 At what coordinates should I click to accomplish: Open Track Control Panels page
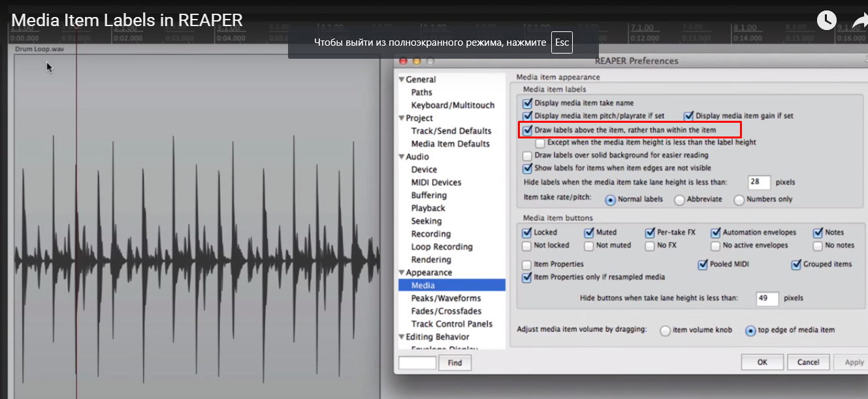tap(452, 324)
